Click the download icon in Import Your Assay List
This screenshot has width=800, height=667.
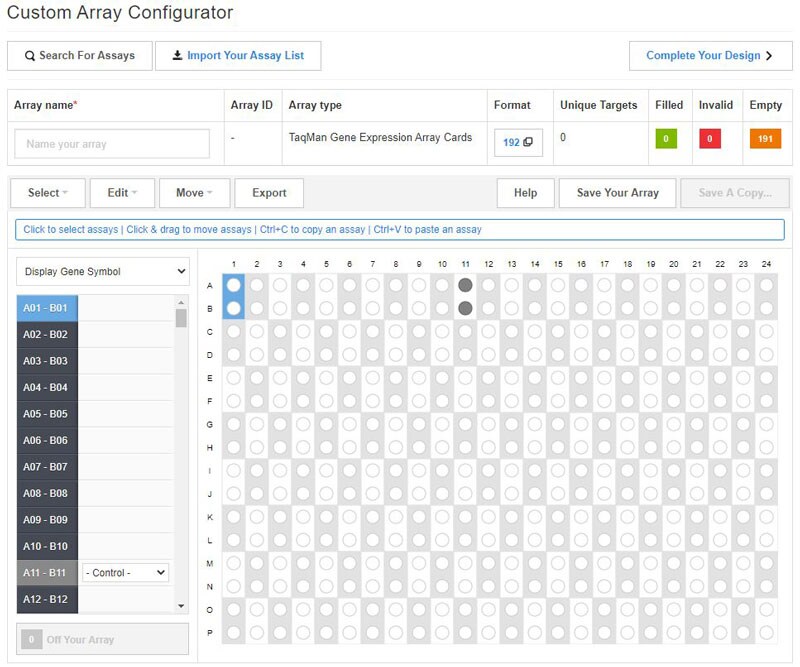pos(177,56)
